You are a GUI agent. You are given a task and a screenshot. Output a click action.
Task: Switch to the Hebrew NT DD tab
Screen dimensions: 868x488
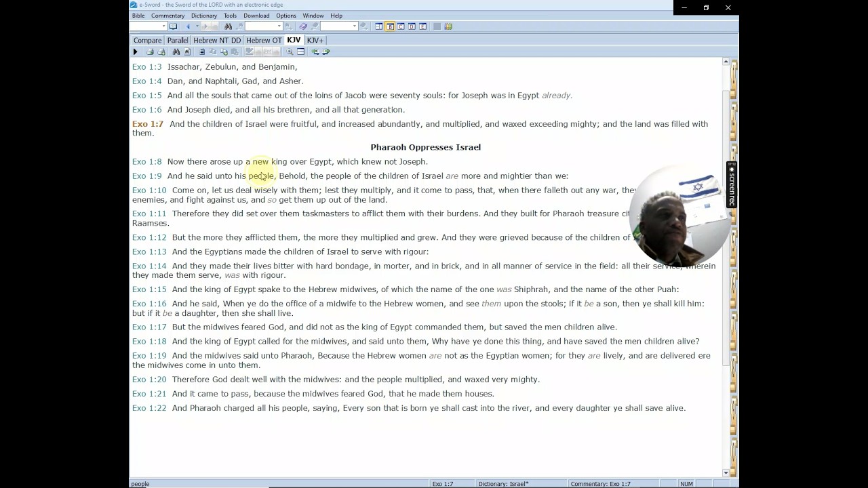click(x=217, y=40)
